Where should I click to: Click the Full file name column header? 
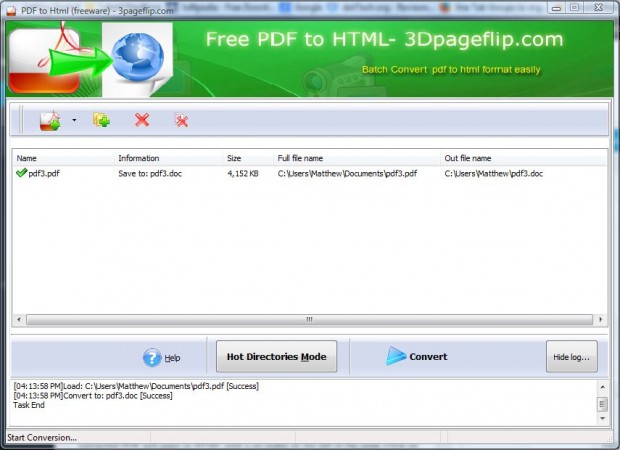click(356, 158)
